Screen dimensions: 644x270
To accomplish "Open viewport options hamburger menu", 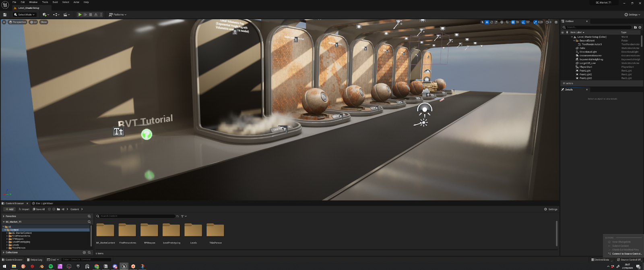I will [4, 22].
